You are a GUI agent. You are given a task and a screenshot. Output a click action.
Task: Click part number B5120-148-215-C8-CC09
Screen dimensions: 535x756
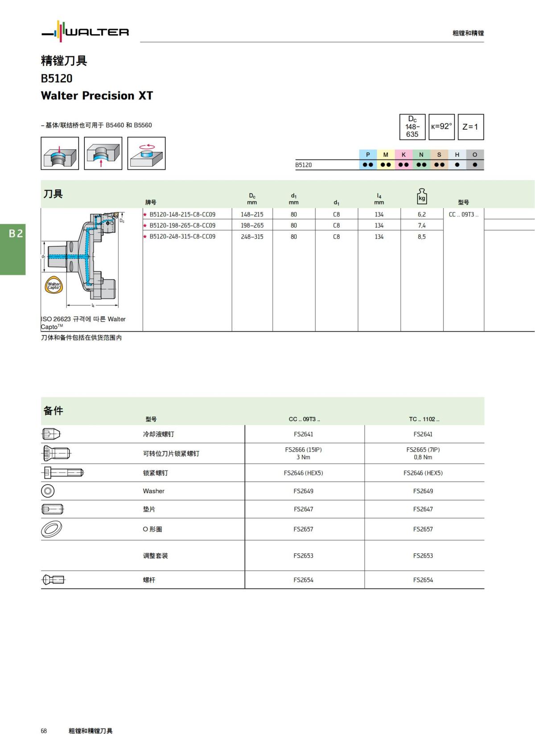(182, 214)
